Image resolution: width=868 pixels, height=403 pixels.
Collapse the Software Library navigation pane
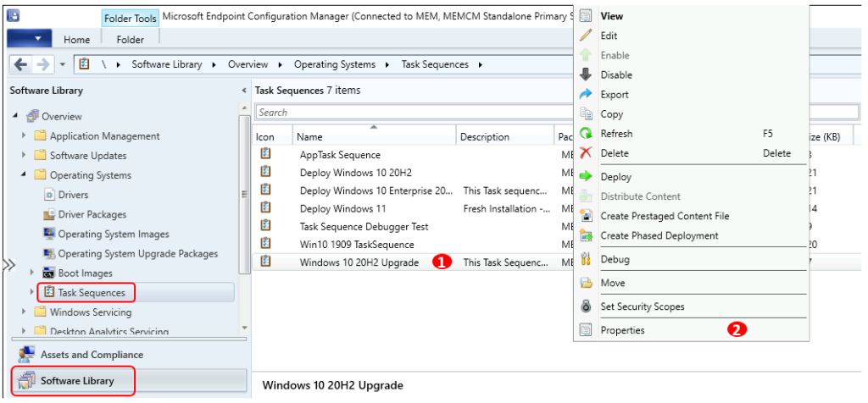tap(244, 90)
